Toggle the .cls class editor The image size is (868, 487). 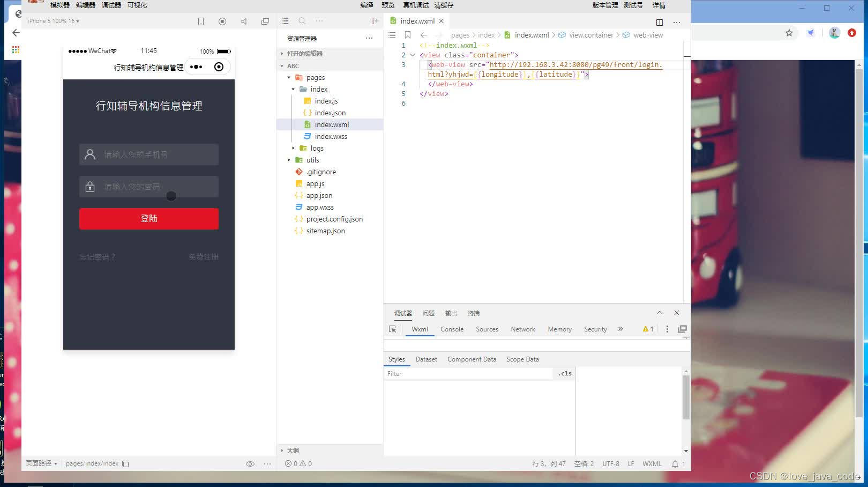[565, 373]
